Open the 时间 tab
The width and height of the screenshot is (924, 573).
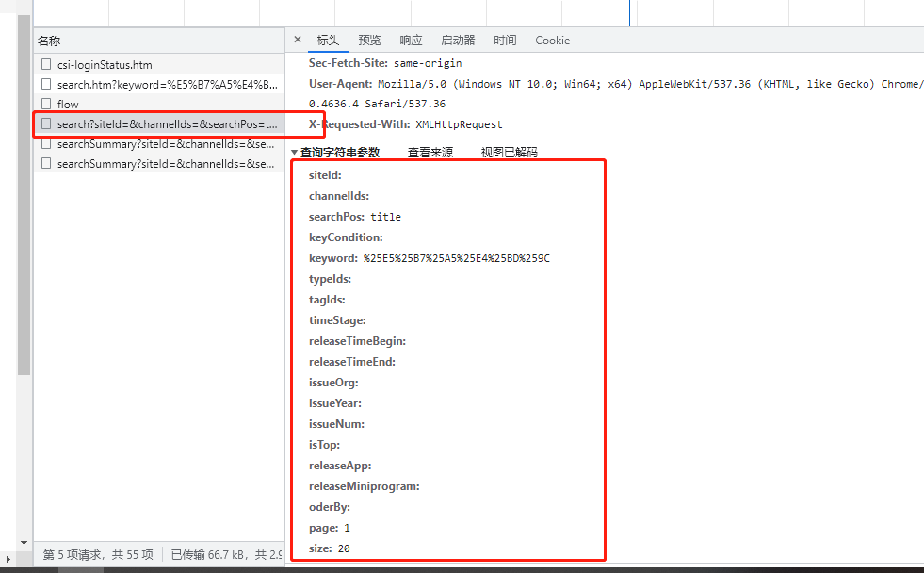pyautogui.click(x=505, y=41)
